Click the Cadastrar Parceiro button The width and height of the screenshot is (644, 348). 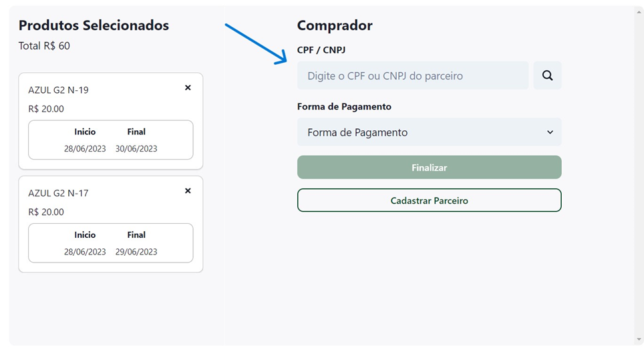tap(429, 200)
